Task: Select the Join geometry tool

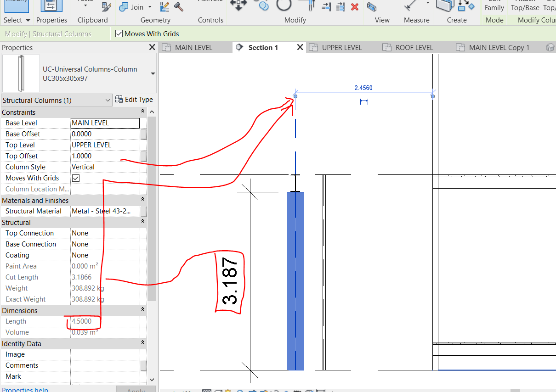Action: 131,7
